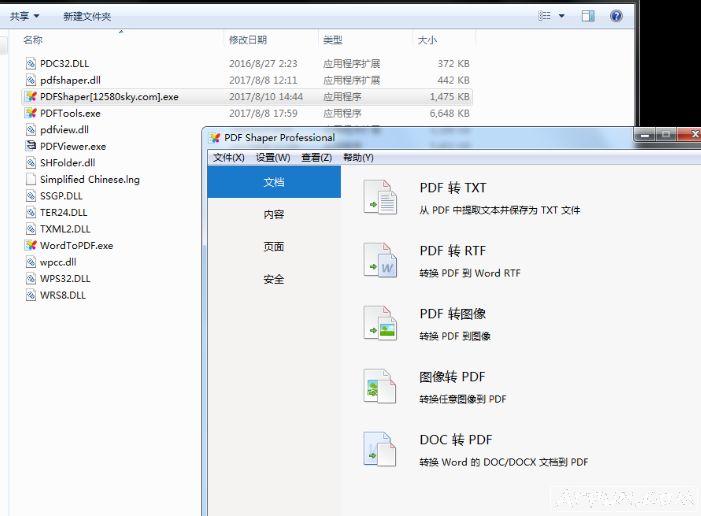Click the TXML2.DLL file icon
Image resolution: width=701 pixels, height=516 pixels.
[31, 229]
